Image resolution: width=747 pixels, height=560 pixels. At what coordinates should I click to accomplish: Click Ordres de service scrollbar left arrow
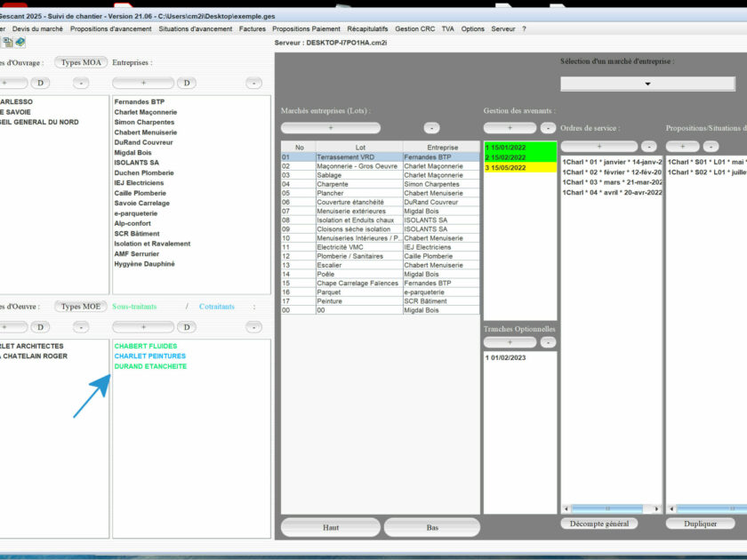click(566, 509)
